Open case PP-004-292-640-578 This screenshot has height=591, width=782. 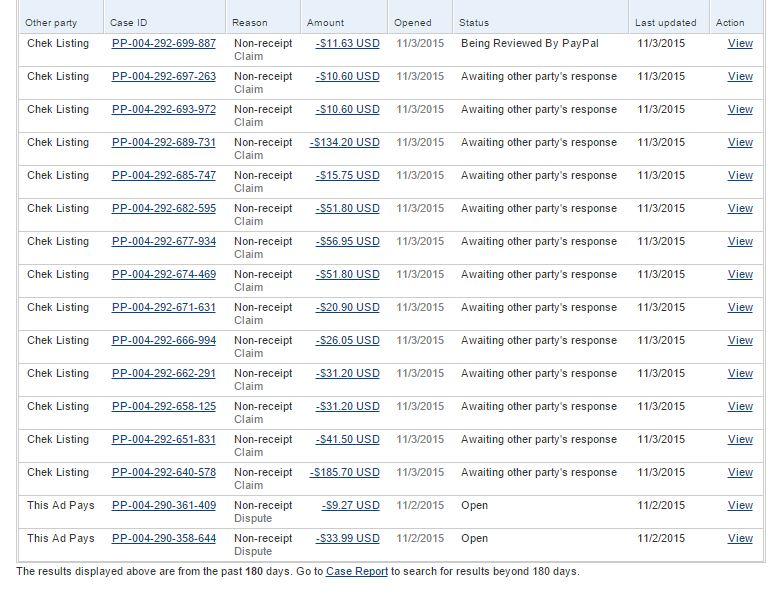(x=164, y=472)
